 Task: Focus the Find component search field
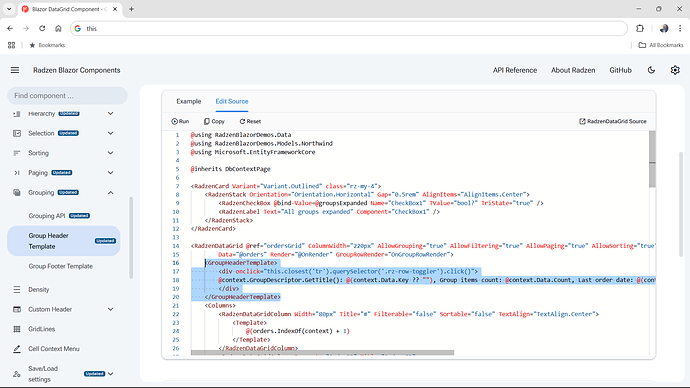(x=67, y=95)
